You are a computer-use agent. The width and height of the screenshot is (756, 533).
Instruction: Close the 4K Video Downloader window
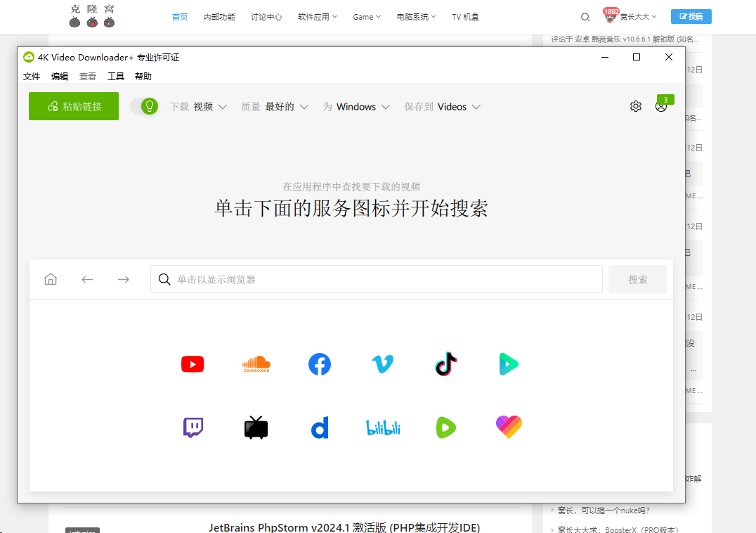pyautogui.click(x=669, y=57)
